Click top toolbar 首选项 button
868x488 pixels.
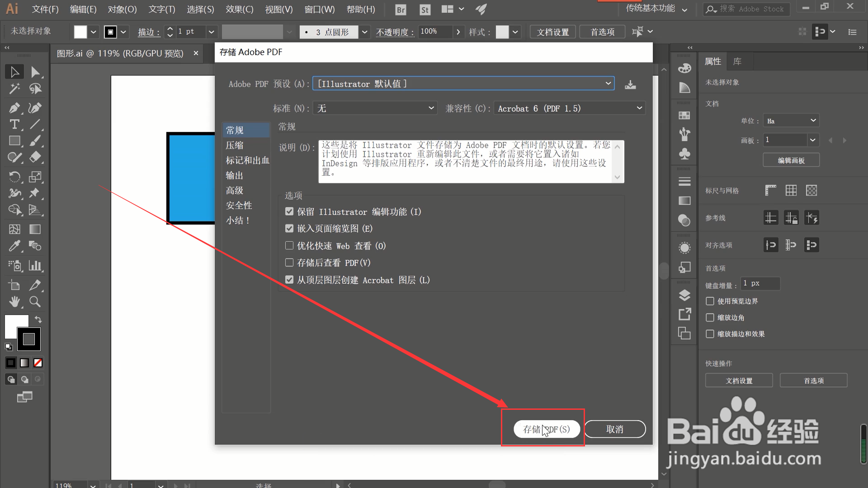(603, 32)
